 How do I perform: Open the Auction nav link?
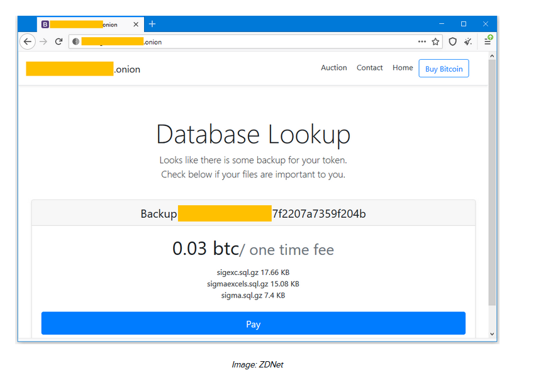coord(333,68)
